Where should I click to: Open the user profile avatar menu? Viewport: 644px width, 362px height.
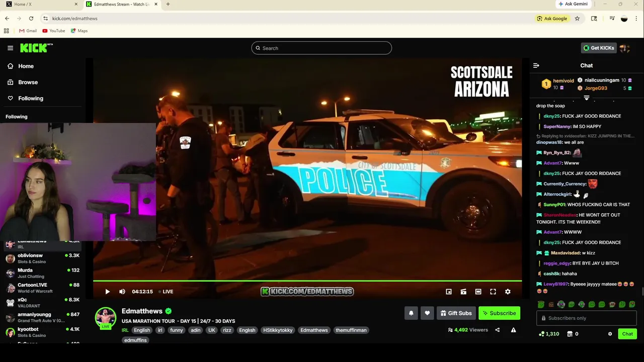(625, 48)
